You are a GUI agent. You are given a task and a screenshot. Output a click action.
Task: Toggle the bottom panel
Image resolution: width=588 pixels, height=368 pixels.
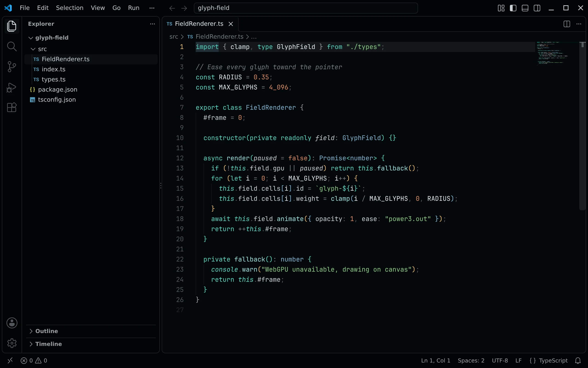525,8
